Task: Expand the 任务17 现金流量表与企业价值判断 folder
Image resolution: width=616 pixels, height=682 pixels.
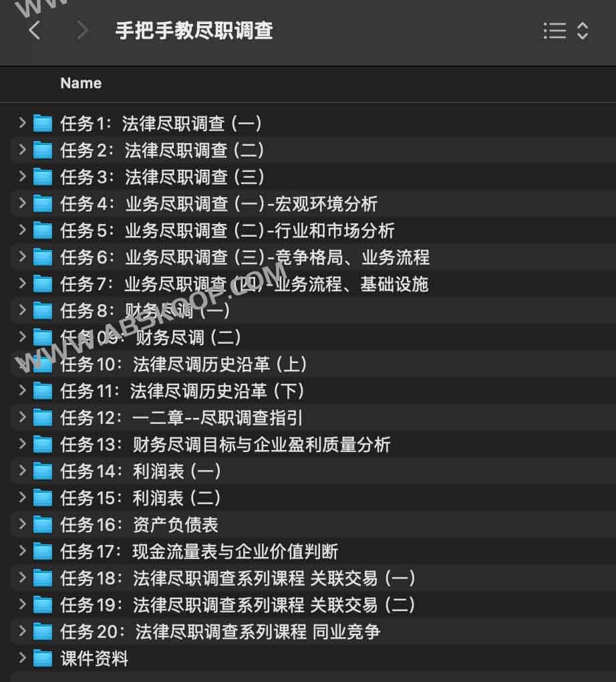Action: [x=23, y=551]
